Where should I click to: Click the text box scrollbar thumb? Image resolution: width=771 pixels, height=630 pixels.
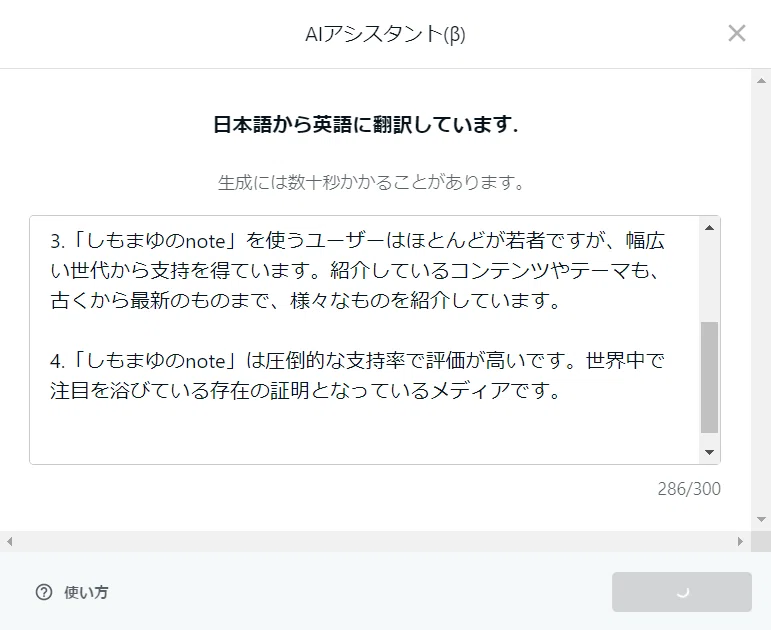709,377
